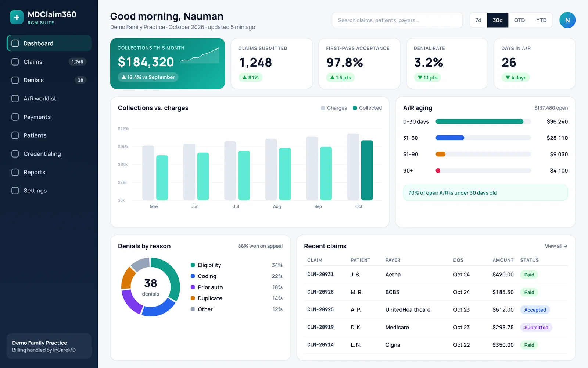Viewport: 588px width, 368px height.
Task: Switch to the YTD range
Action: [x=541, y=20]
